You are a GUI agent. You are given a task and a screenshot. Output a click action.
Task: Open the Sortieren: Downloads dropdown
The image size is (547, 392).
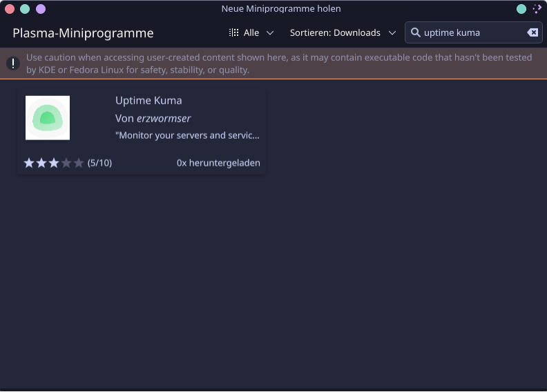[x=343, y=32]
